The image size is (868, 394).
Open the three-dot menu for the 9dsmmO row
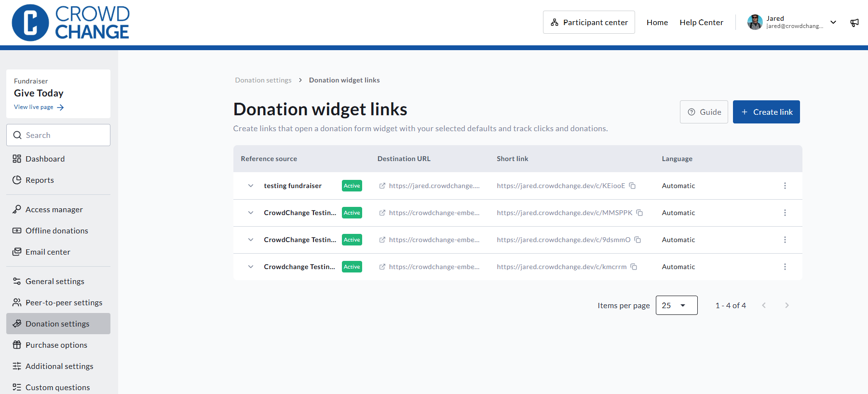785,240
